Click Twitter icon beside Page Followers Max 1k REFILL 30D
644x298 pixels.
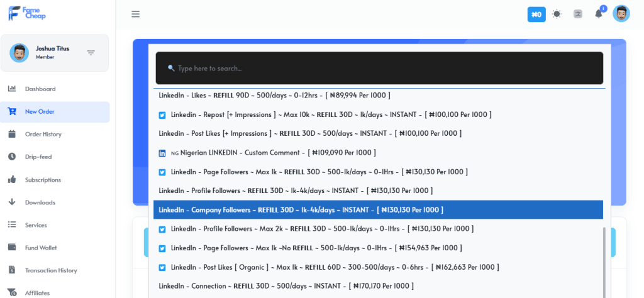tap(162, 172)
